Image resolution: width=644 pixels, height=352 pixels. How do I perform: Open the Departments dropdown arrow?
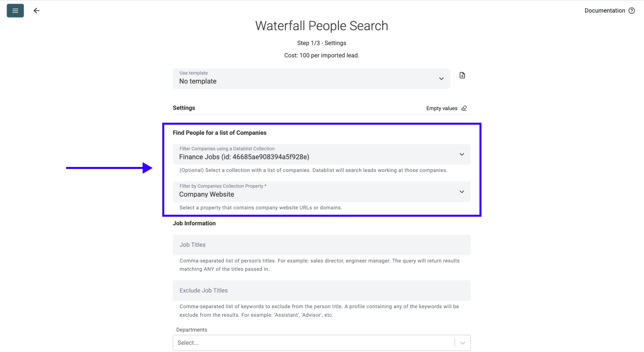pos(463,343)
